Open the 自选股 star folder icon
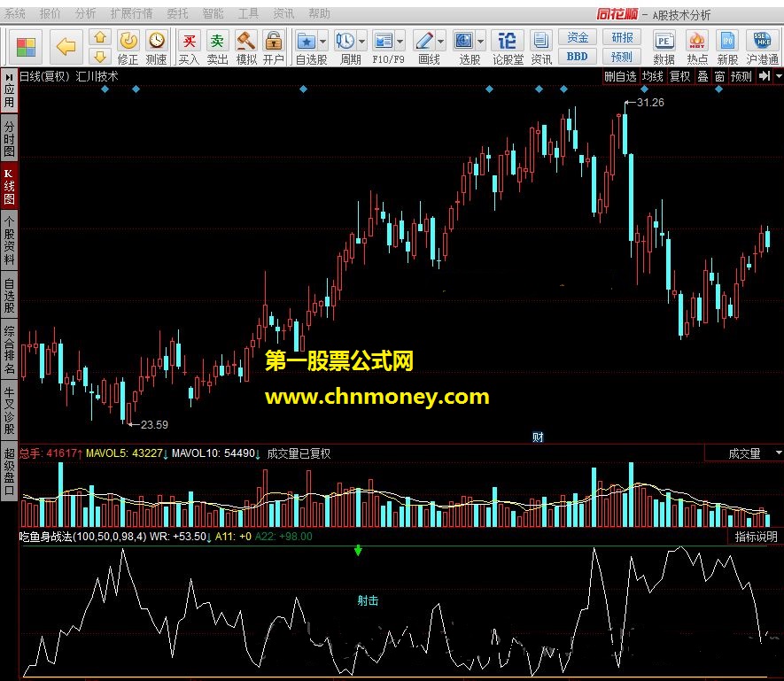 [306, 41]
